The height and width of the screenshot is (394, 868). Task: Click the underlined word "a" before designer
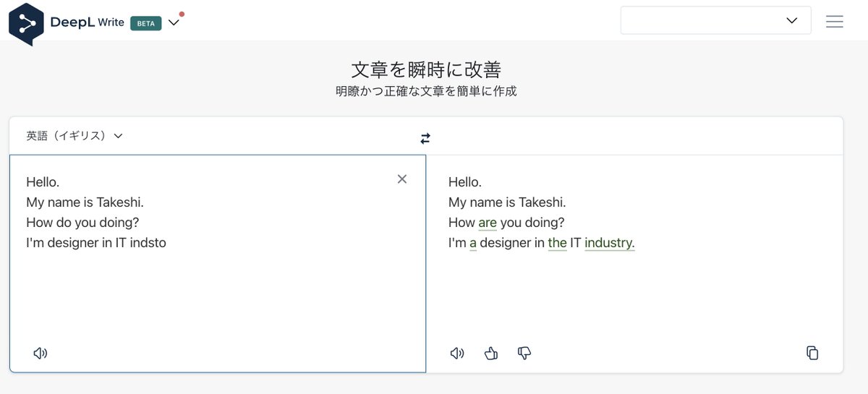click(x=473, y=243)
